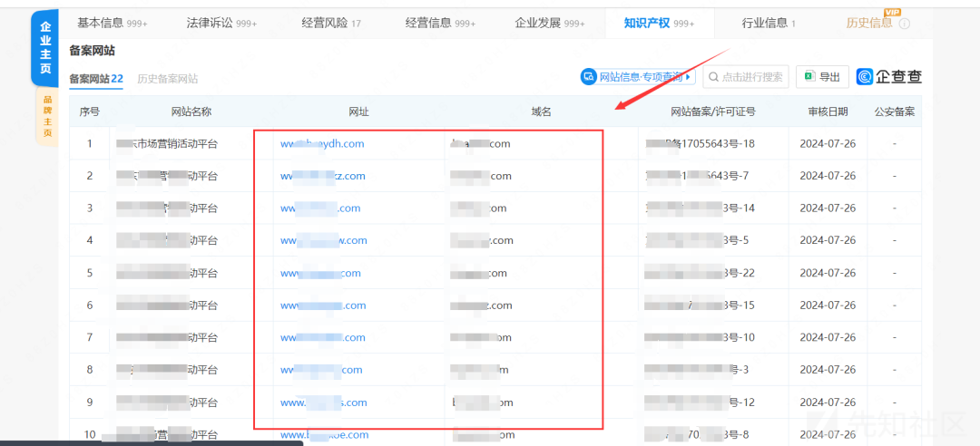Click the 序号 column header
980x446 pixels.
tap(89, 111)
